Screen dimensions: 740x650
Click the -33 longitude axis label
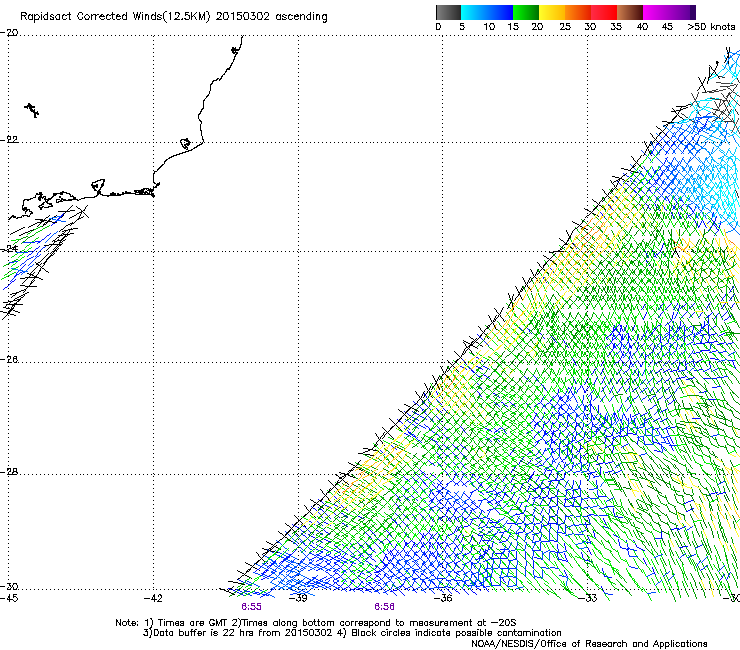click(588, 599)
